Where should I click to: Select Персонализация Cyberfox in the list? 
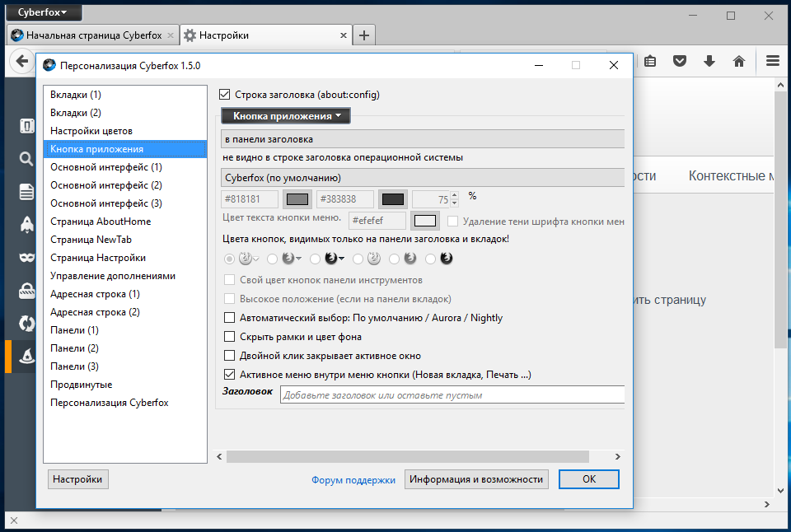125,403
